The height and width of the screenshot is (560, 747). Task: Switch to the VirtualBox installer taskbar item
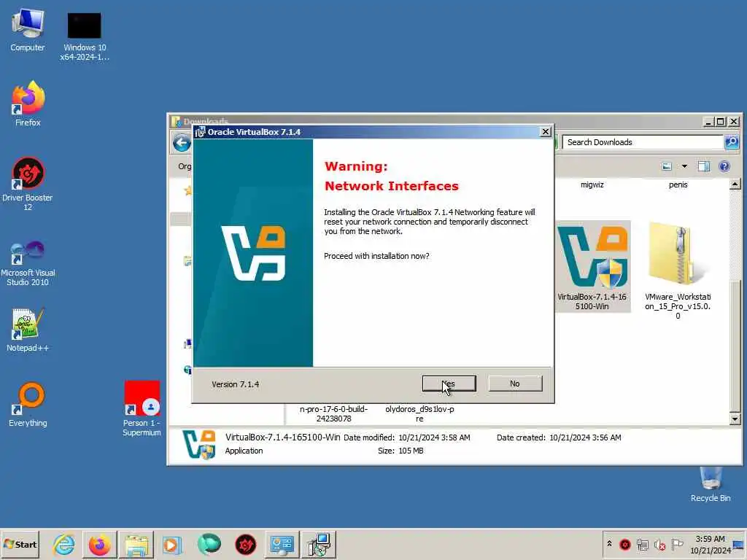coord(319,545)
